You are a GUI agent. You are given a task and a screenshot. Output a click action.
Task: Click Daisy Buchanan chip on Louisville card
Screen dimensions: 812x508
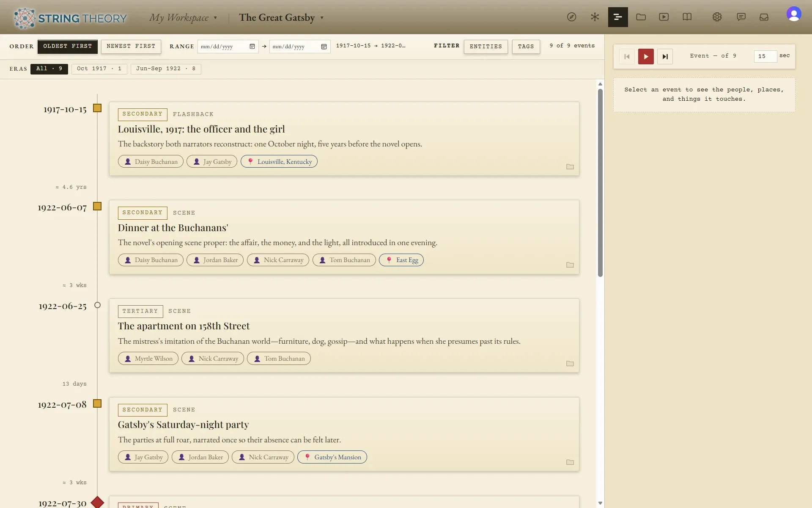(151, 162)
